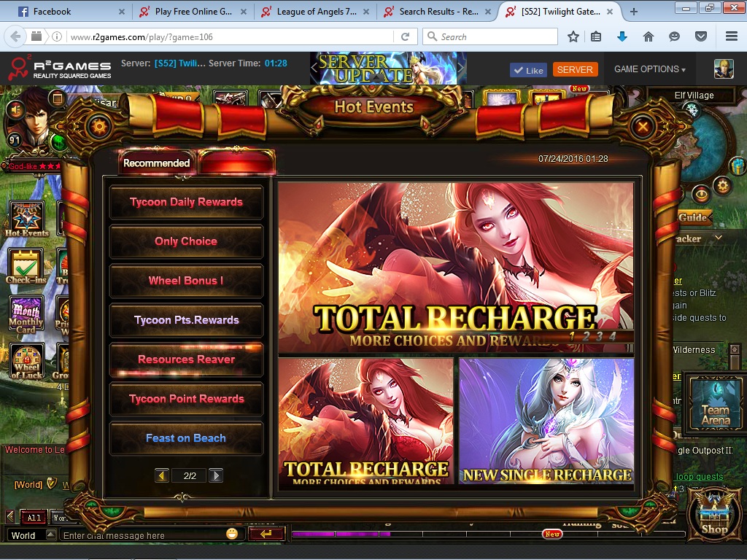The image size is (747, 560).
Task: Switch to the Recommended tab
Action: [x=156, y=163]
